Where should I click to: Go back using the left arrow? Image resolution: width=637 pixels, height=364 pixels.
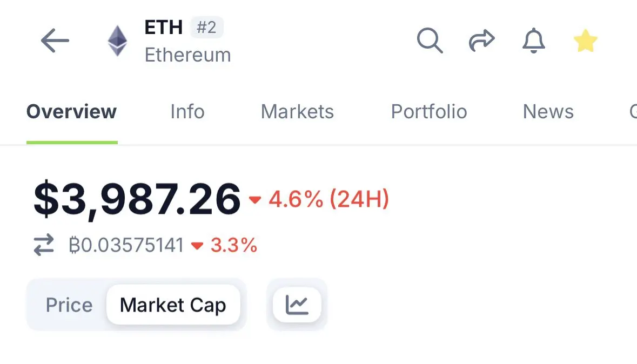coord(55,41)
